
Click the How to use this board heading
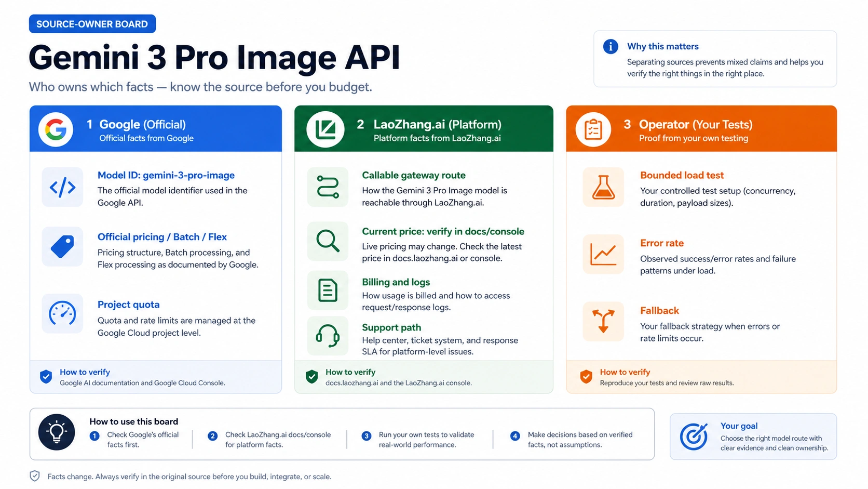click(x=133, y=421)
